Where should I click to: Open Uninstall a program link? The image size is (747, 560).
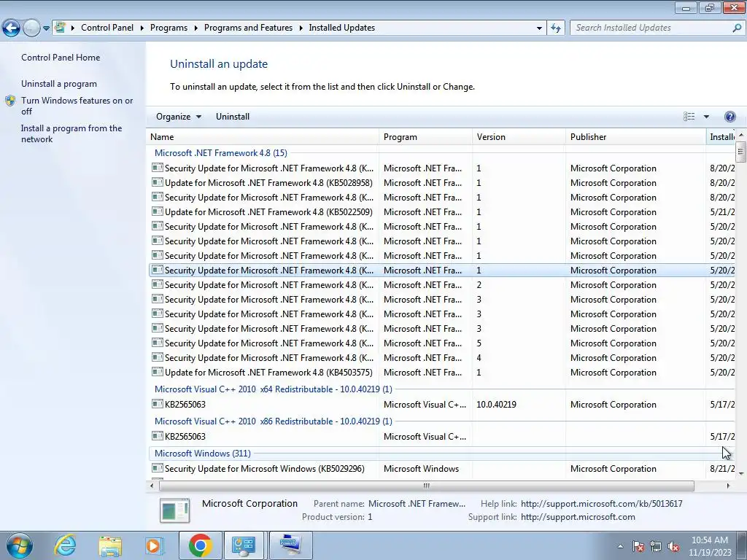tap(59, 84)
